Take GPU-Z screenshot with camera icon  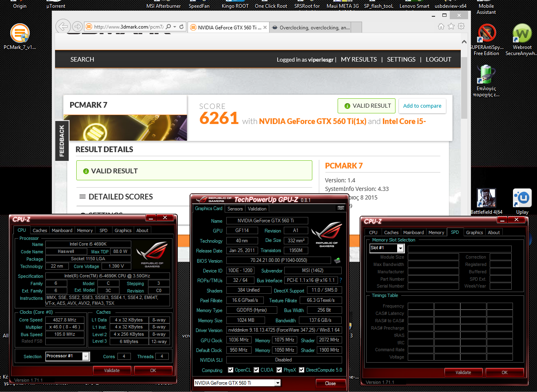click(x=341, y=208)
